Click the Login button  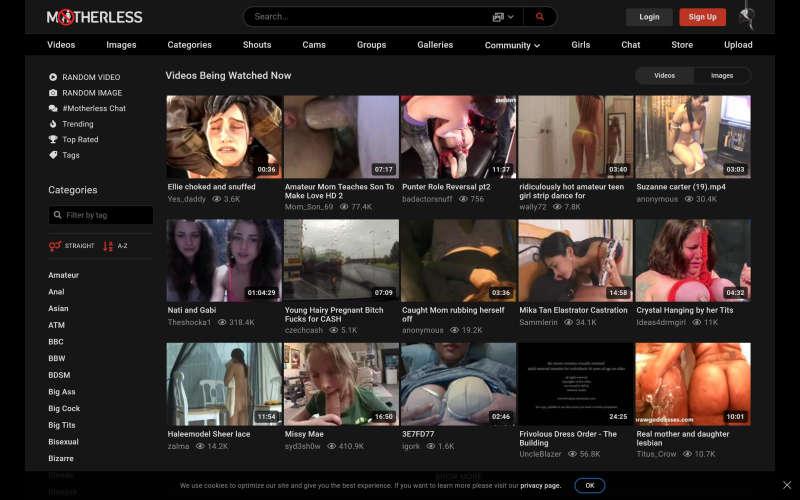pyautogui.click(x=649, y=17)
